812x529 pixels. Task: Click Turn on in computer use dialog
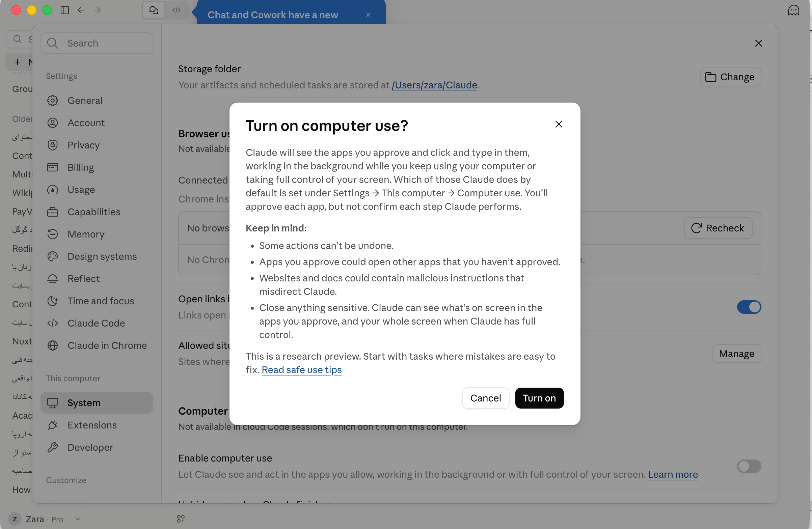point(539,398)
